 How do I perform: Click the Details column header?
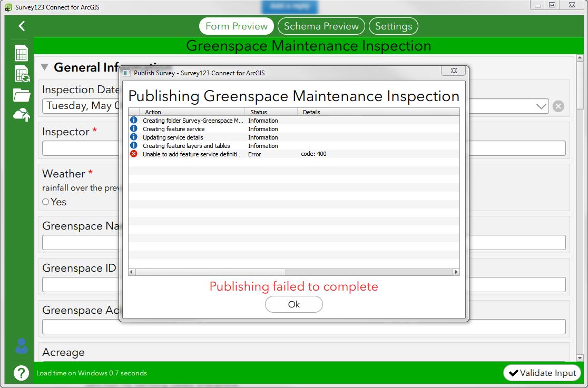click(x=378, y=112)
